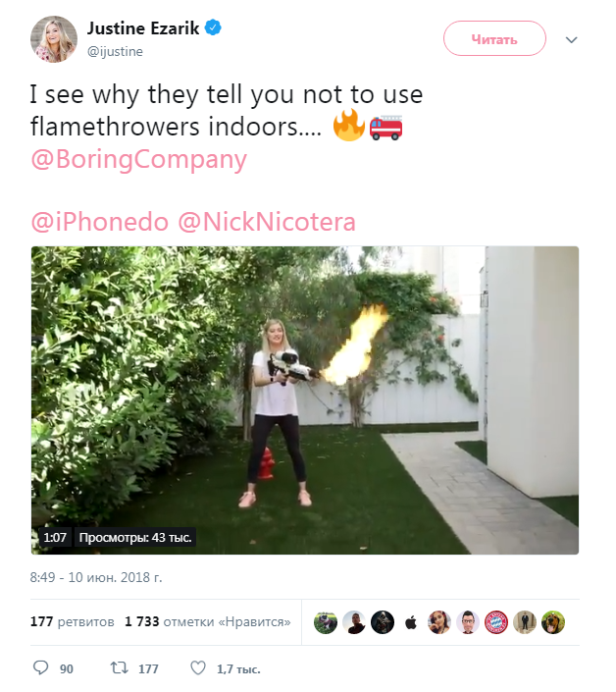Click the blue verified badge

point(212,27)
